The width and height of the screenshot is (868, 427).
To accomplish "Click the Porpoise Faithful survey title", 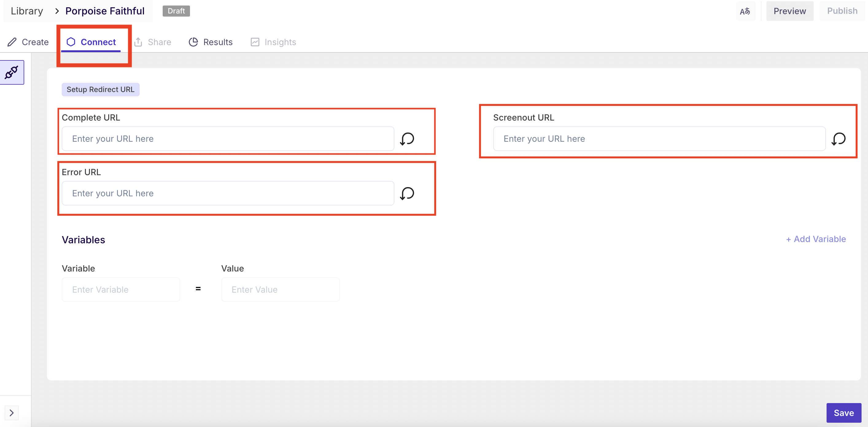I will tap(105, 11).
